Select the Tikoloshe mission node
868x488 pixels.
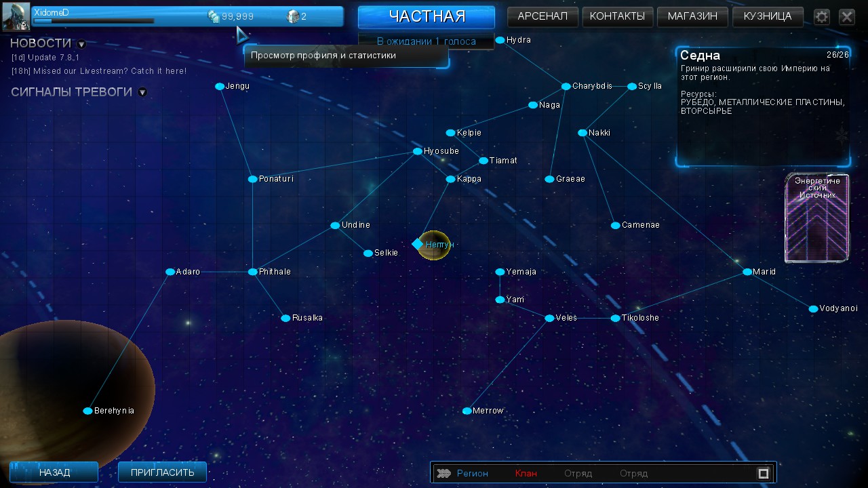tap(615, 318)
